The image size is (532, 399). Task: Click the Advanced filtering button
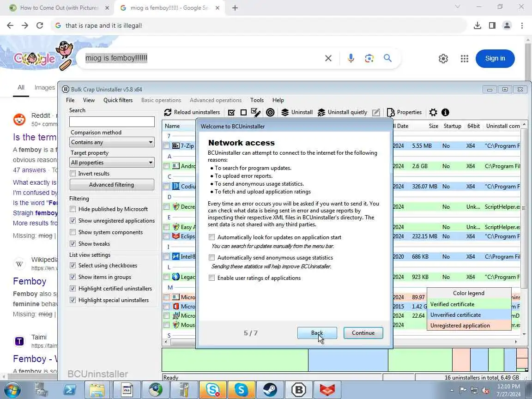click(112, 185)
